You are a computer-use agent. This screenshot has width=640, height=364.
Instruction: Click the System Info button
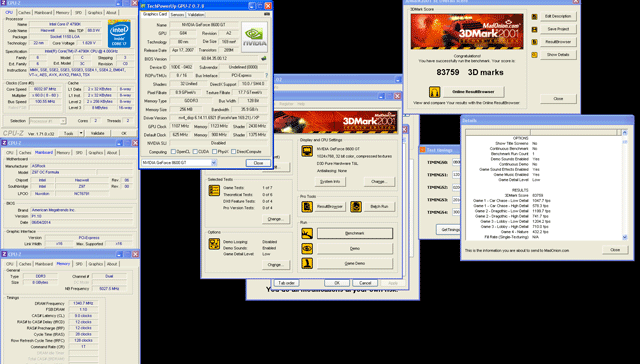[330, 182]
